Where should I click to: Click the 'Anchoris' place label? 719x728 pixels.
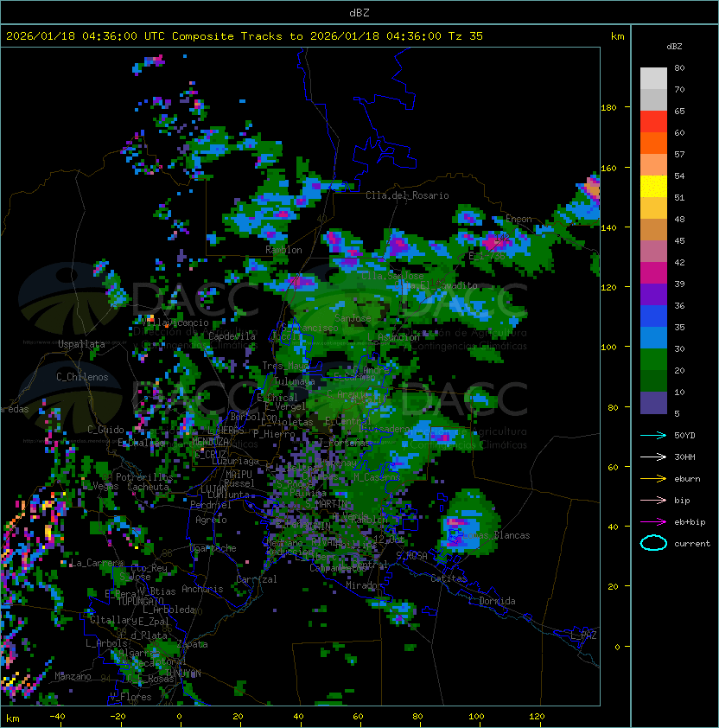coord(202,589)
